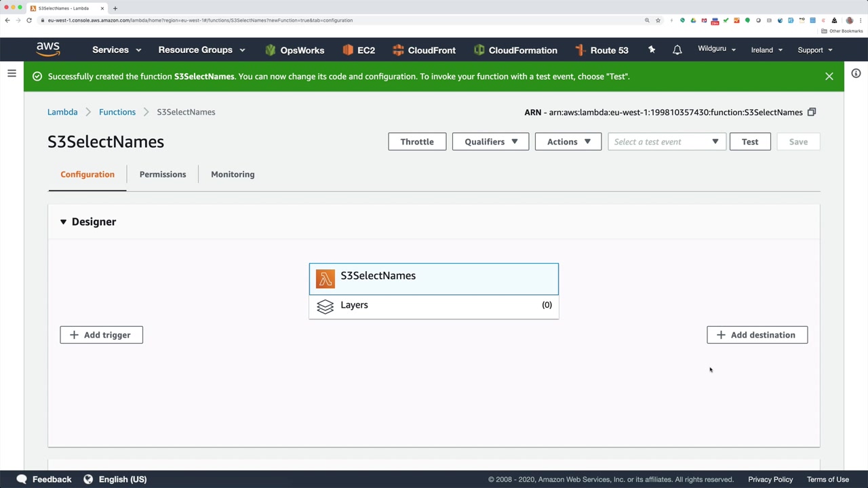Collapse the Designer section
This screenshot has width=868, height=488.
63,222
